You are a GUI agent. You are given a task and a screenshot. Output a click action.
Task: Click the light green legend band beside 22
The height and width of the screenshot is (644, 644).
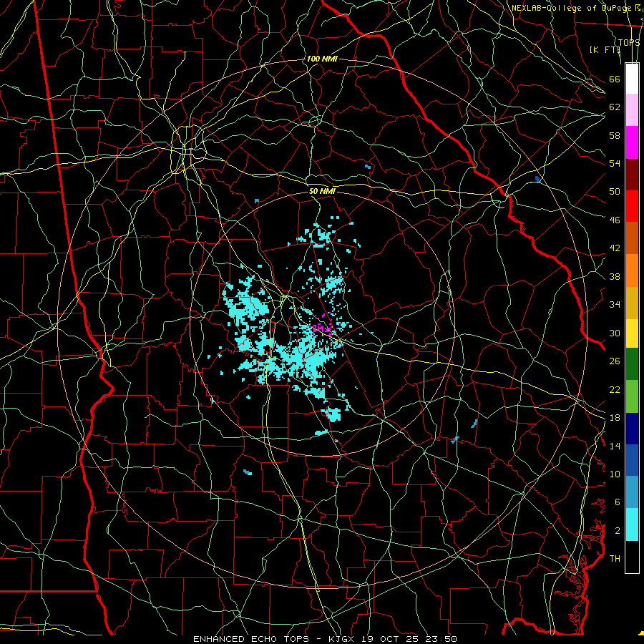pos(632,396)
